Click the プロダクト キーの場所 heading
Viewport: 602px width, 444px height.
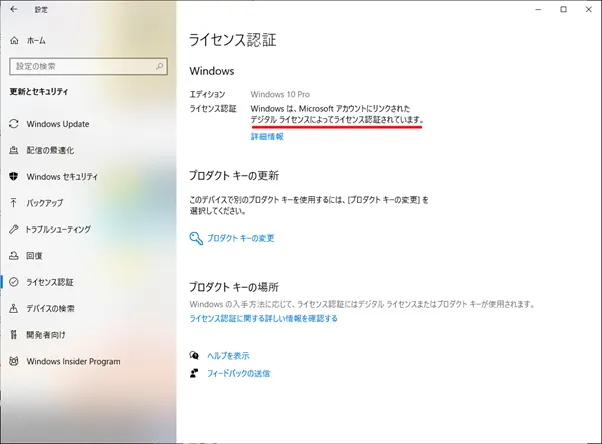[x=234, y=287]
